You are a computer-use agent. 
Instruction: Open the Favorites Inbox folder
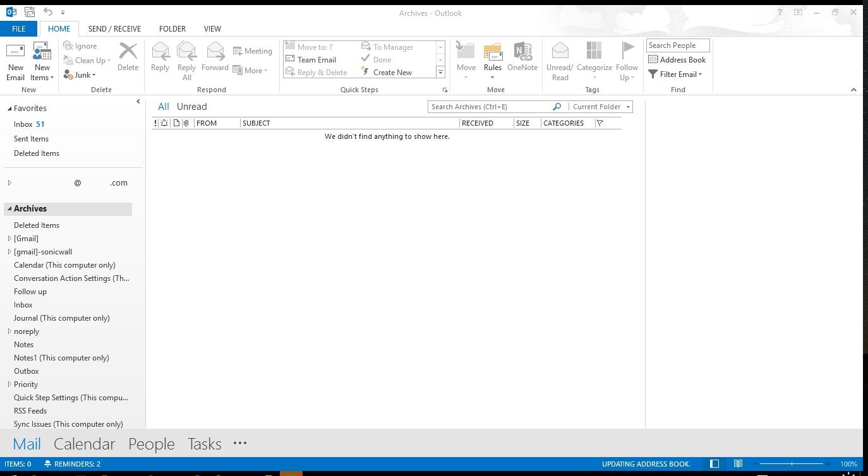tap(29, 124)
